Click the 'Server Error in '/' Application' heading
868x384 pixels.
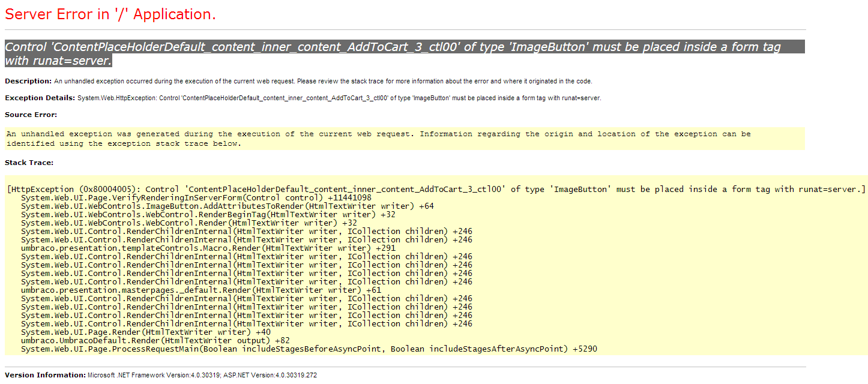pyautogui.click(x=110, y=15)
